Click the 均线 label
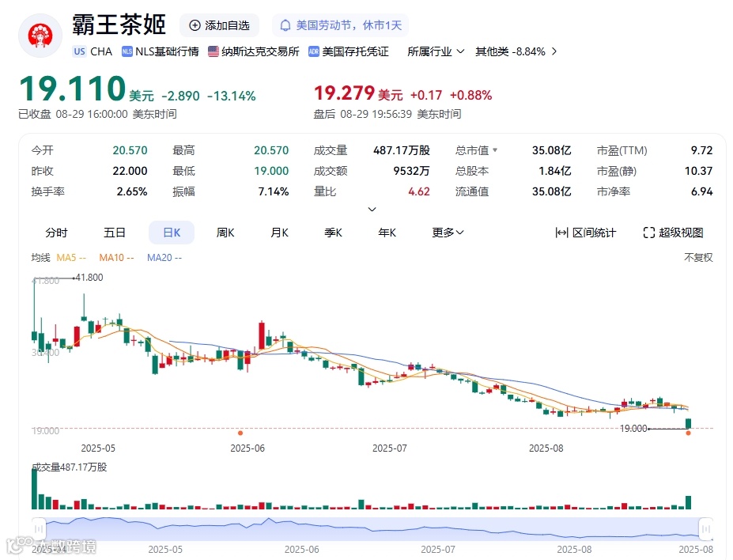 tap(40, 258)
